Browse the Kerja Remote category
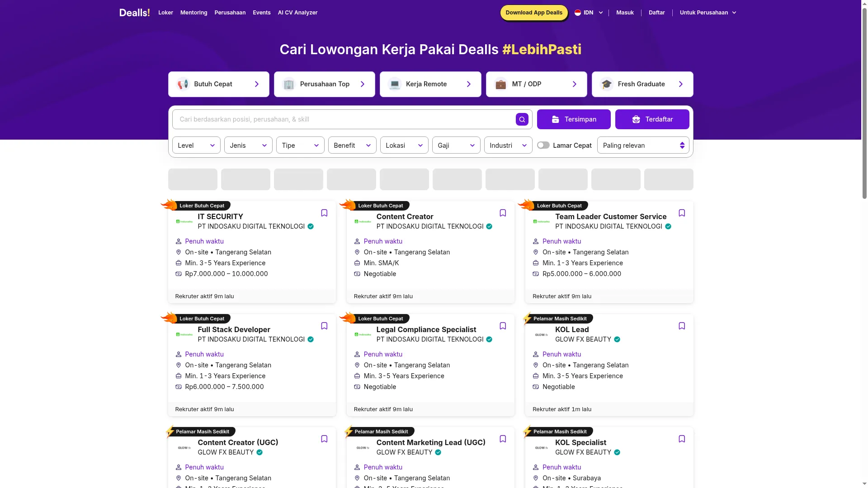 (430, 84)
